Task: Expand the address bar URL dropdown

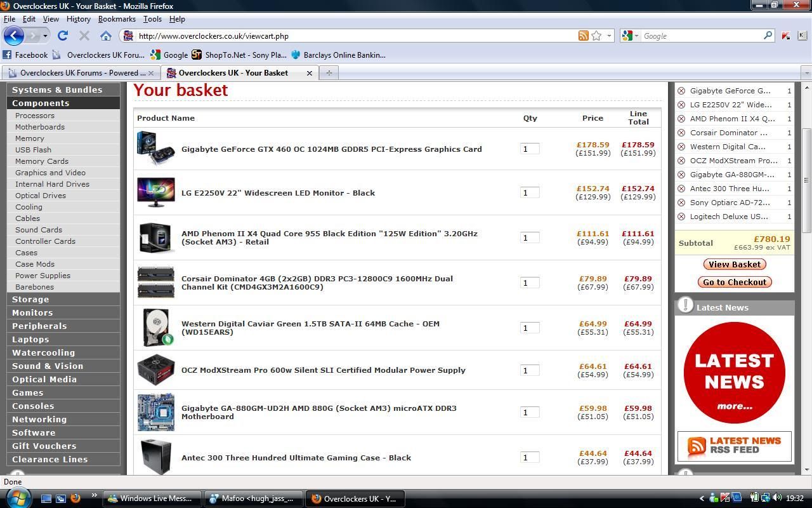Action: pos(609,36)
